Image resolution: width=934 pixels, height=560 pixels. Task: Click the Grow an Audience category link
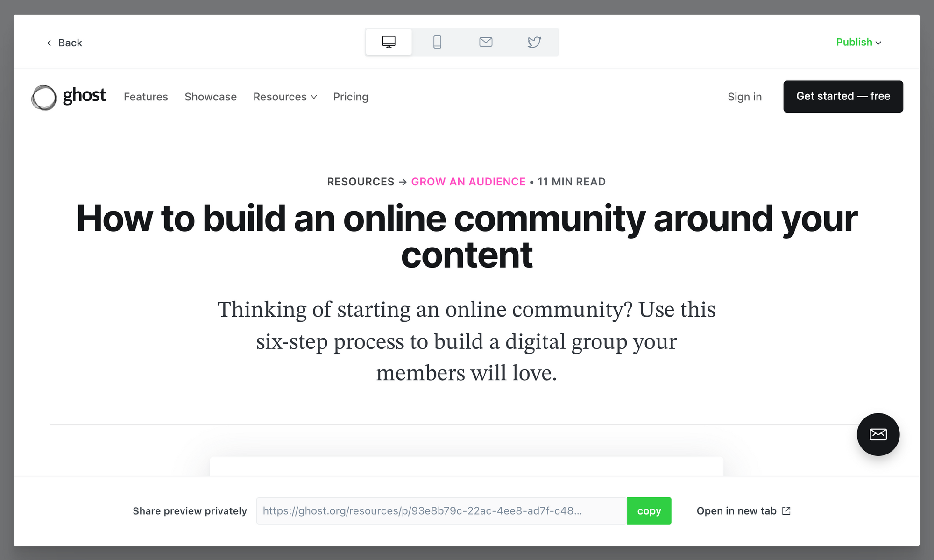tap(468, 182)
